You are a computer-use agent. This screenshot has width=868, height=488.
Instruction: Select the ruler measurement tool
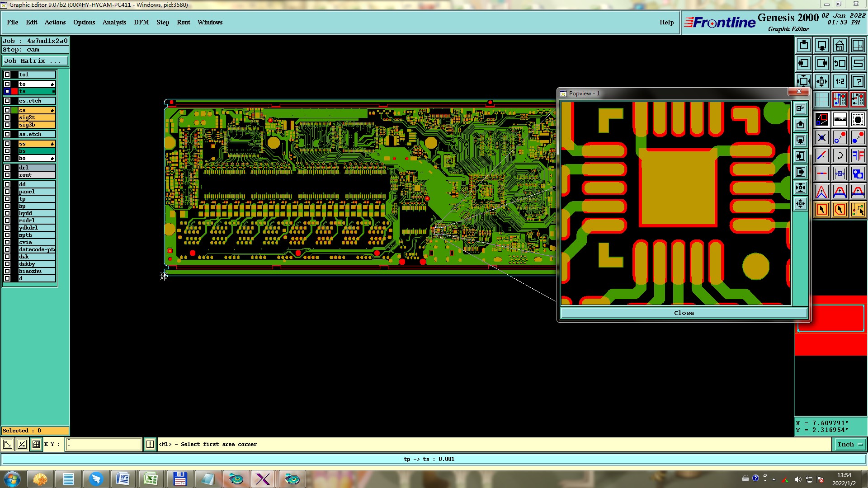point(840,120)
